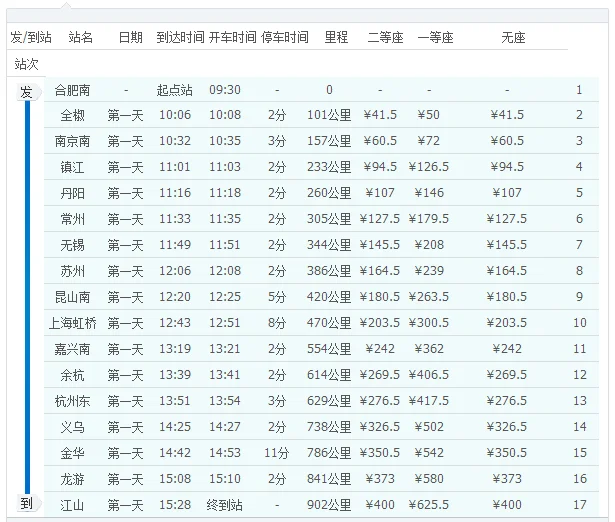Click the ¥542 first-class fare
This screenshot has width=615, height=522.
429,453
